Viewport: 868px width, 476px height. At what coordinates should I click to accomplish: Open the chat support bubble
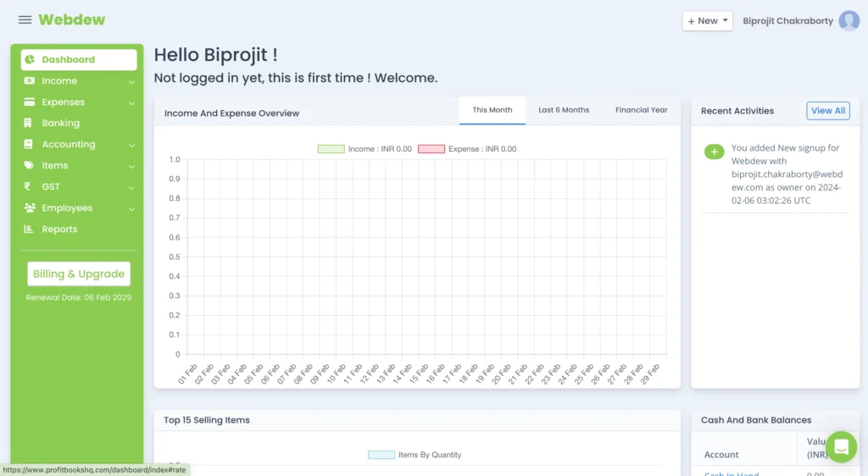pos(841,446)
